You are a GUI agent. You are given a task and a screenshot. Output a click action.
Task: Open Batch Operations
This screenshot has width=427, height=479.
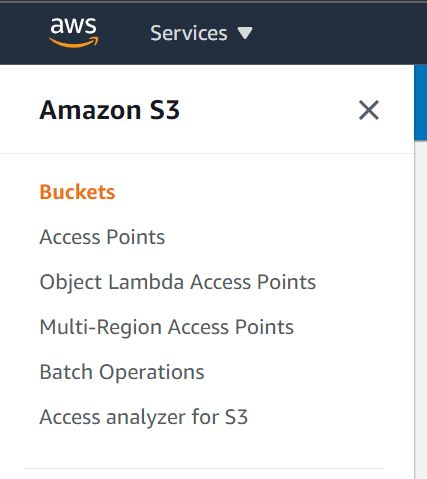coord(122,372)
